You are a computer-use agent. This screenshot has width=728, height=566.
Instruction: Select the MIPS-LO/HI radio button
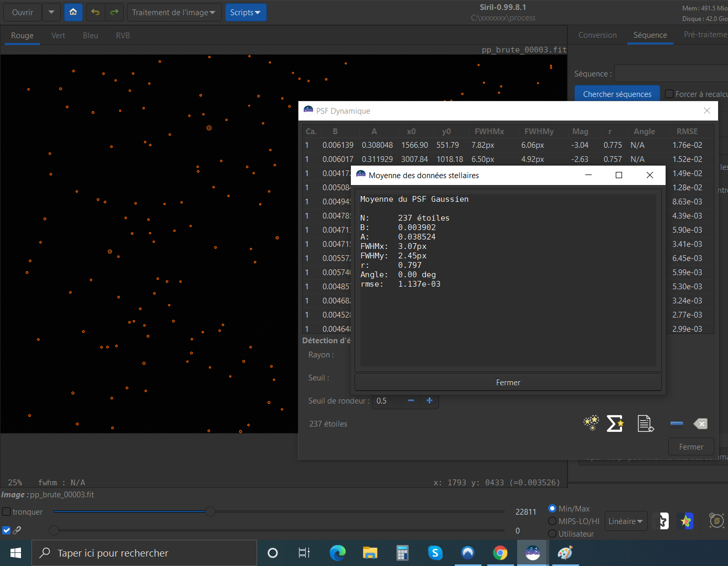(x=552, y=521)
